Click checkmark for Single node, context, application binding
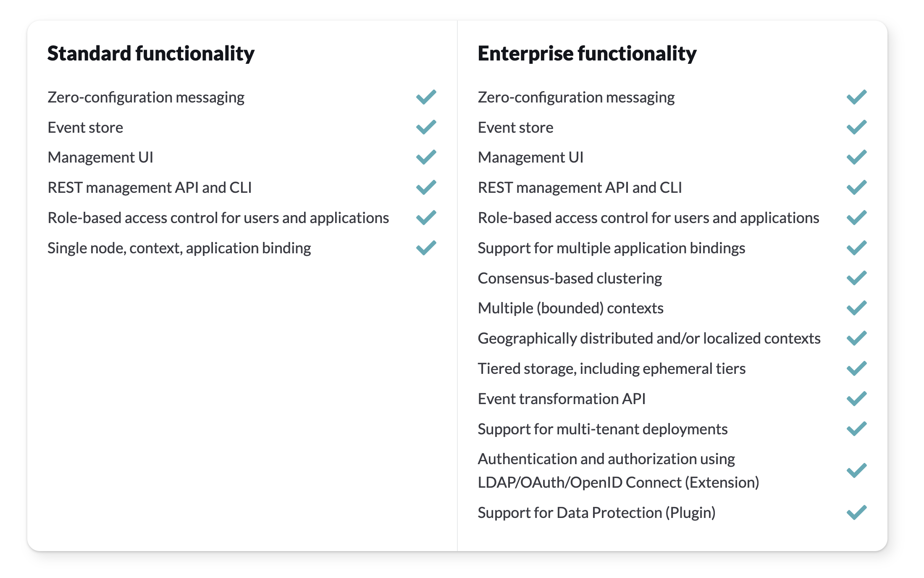Screen dimensions: 924x578 point(426,248)
